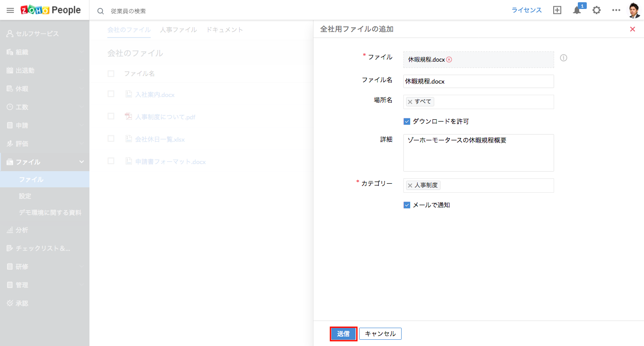Remove the attached 休暇規程.docx file
This screenshot has width=644, height=346.
[449, 59]
